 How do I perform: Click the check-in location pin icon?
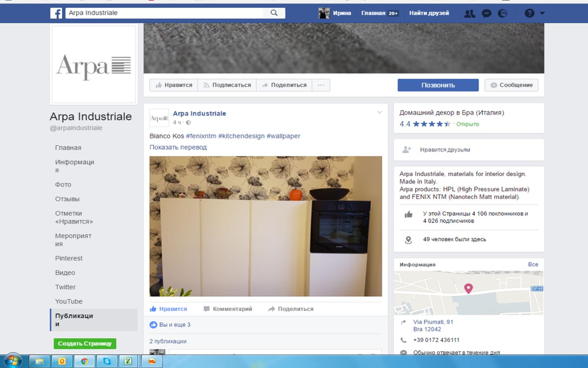pyautogui.click(x=408, y=240)
